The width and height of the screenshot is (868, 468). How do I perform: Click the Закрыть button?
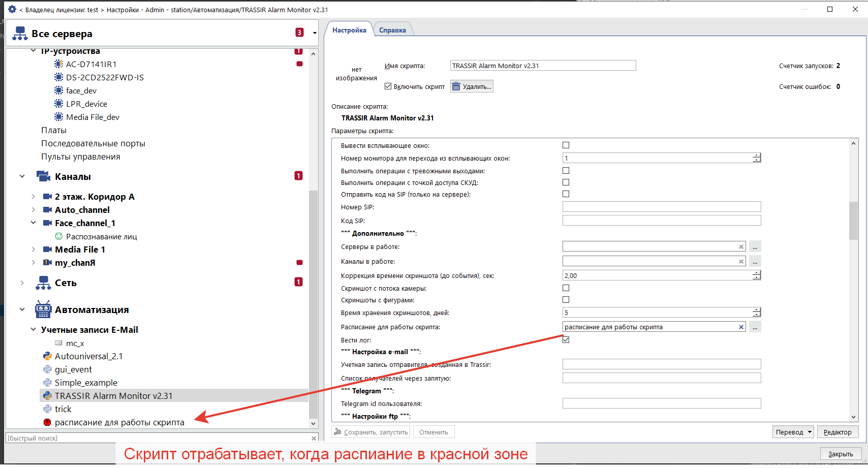point(841,454)
